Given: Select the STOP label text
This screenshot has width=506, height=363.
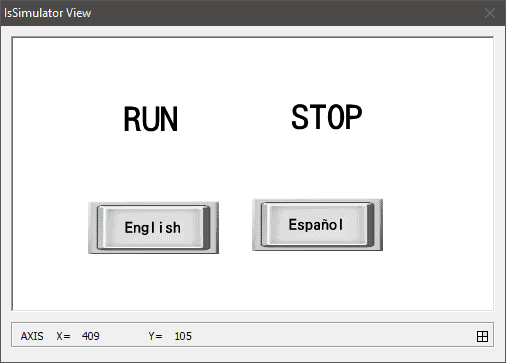Looking at the screenshot, I should pos(327,117).
